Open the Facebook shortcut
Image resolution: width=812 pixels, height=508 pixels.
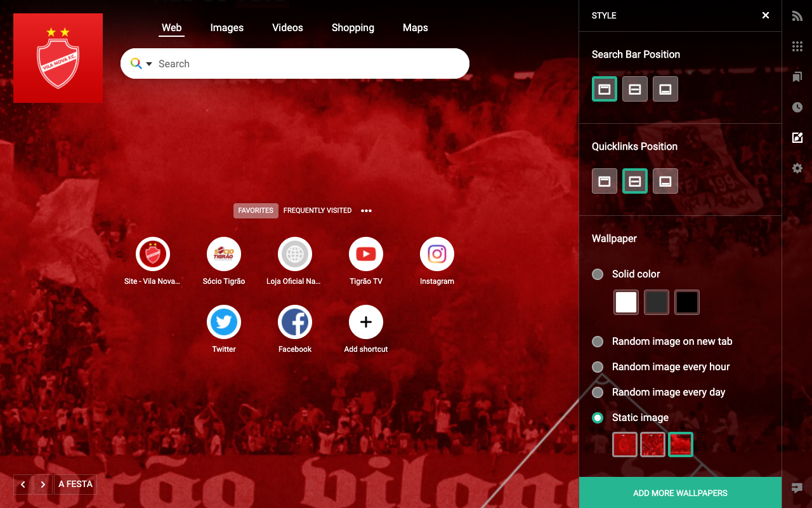295,322
